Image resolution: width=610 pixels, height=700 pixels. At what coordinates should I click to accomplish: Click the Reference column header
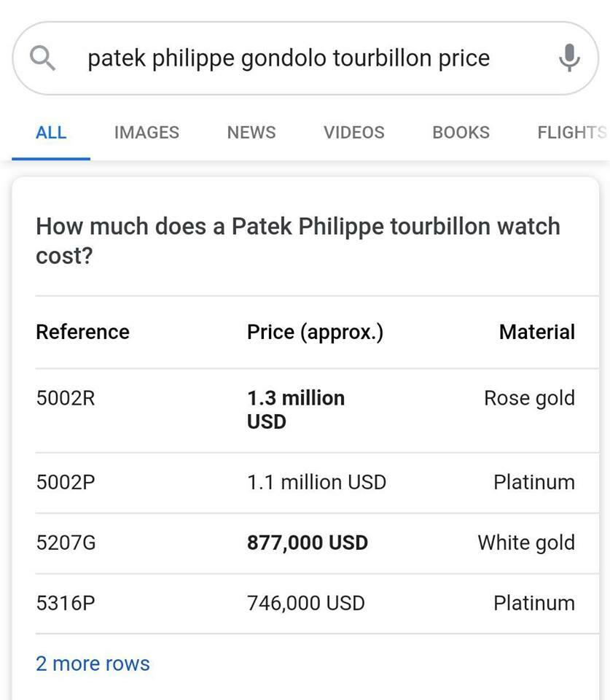pyautogui.click(x=82, y=332)
